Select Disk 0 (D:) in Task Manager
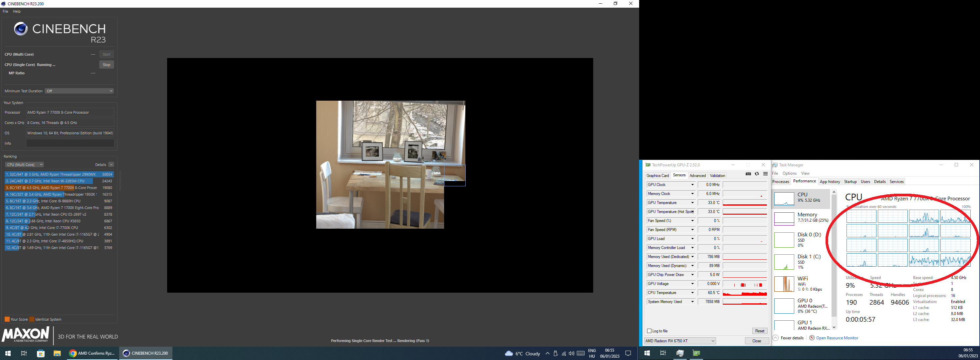 [x=802, y=240]
